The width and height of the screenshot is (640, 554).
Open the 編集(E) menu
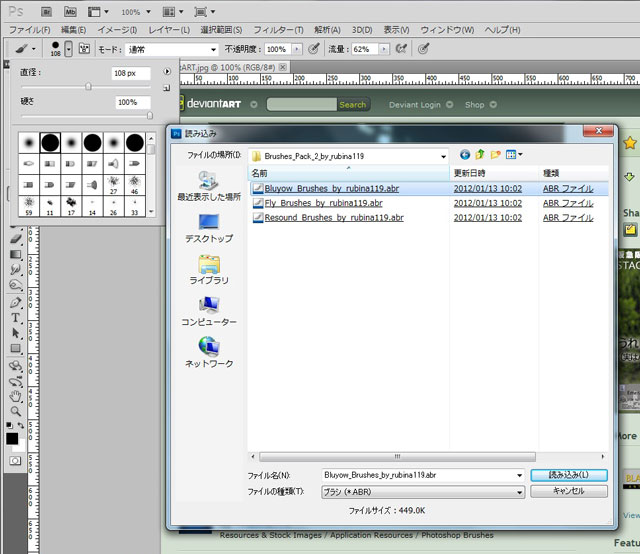(73, 30)
